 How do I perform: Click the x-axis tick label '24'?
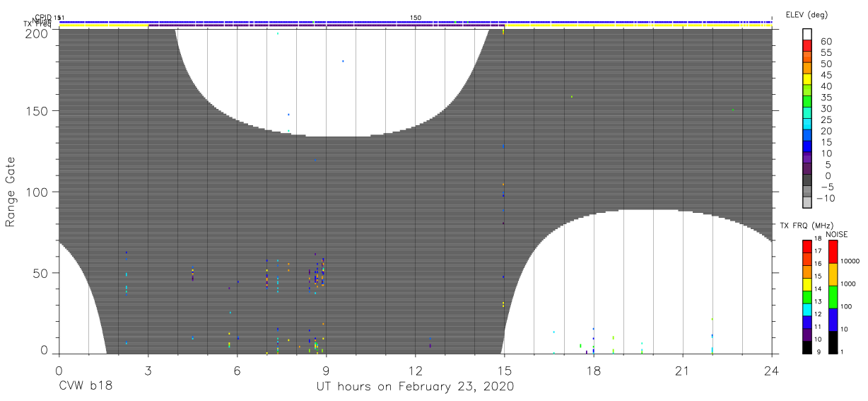point(771,370)
